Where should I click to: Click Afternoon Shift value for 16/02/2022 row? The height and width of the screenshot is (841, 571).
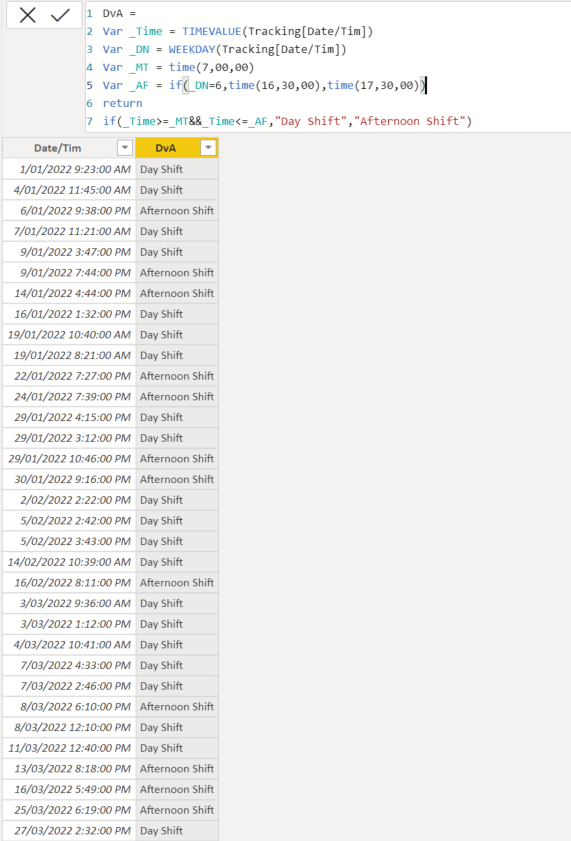(x=177, y=582)
